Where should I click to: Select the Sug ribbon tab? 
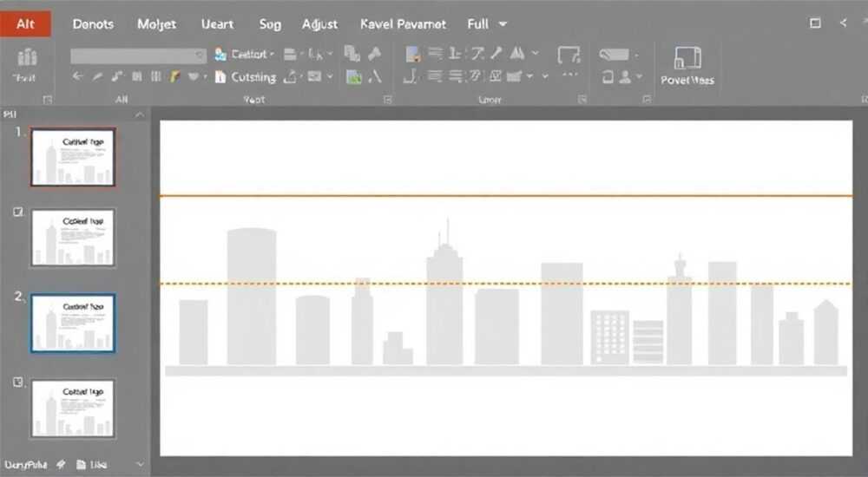(270, 24)
